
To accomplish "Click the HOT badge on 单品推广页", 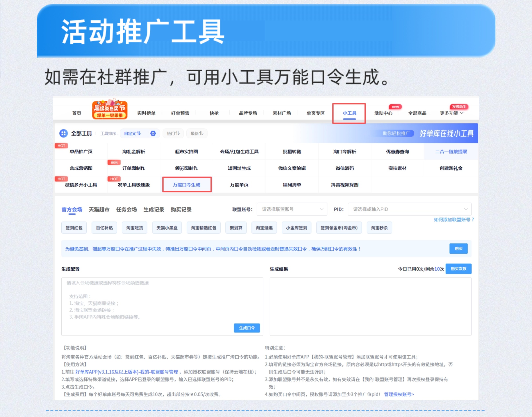I will [x=61, y=146].
